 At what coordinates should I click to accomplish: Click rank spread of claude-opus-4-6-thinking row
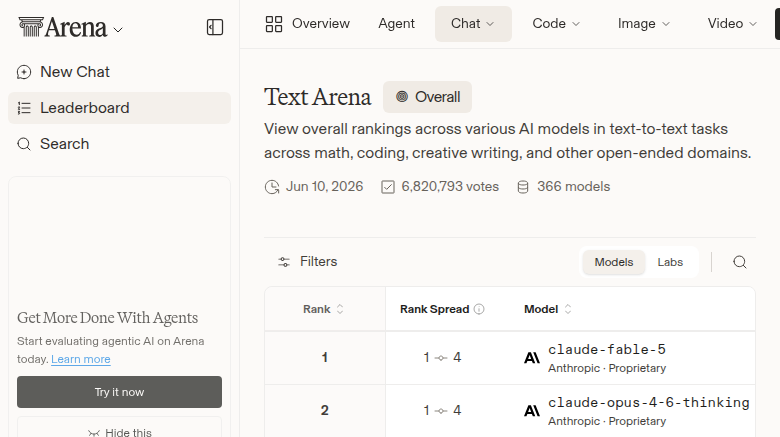442,410
